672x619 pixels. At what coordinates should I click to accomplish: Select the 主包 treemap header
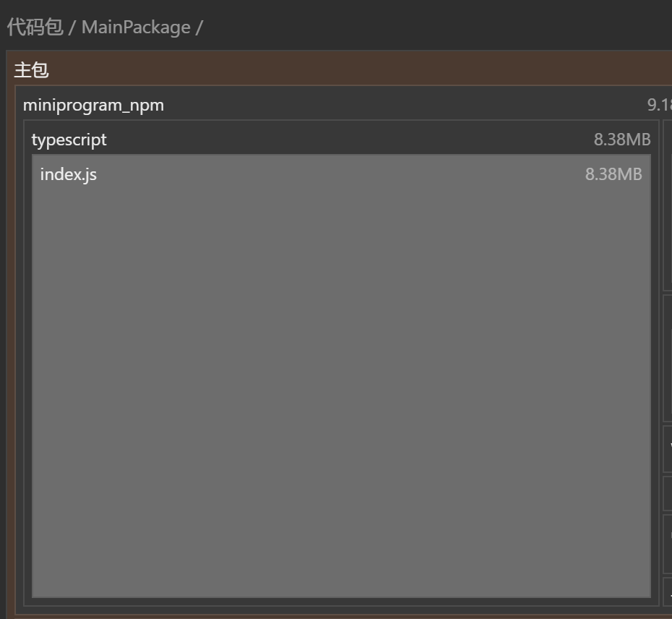click(31, 70)
